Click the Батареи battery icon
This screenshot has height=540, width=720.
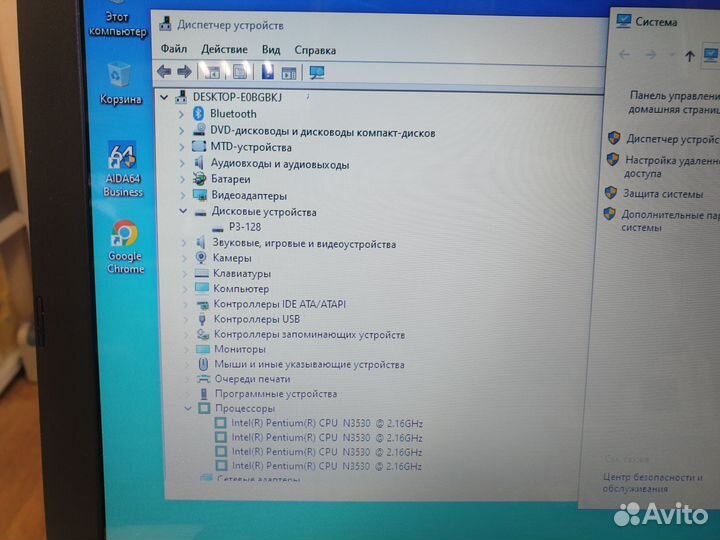[199, 179]
